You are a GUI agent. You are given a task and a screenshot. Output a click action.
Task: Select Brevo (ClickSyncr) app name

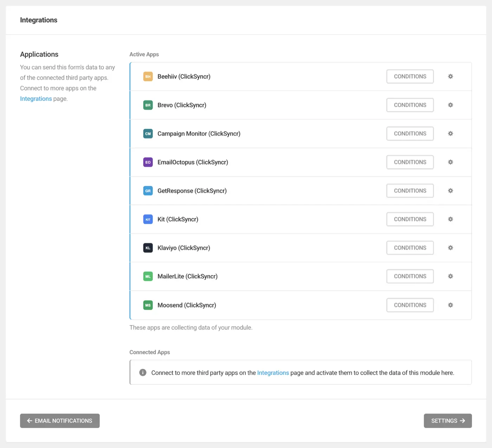[182, 105]
